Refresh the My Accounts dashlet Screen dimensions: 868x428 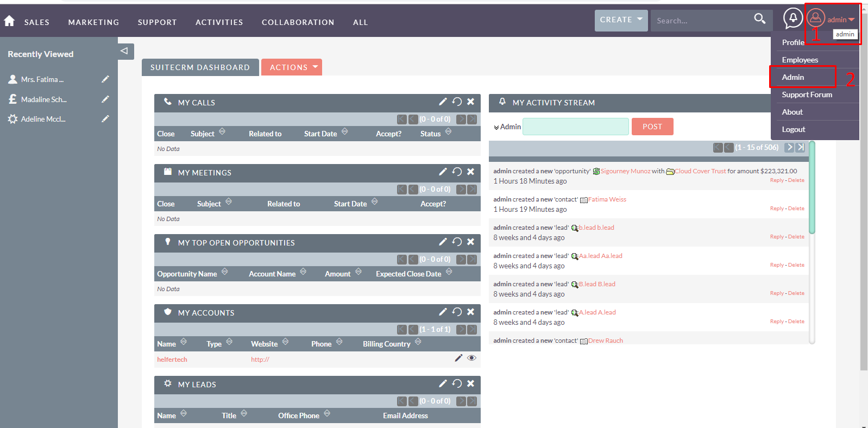[457, 312]
